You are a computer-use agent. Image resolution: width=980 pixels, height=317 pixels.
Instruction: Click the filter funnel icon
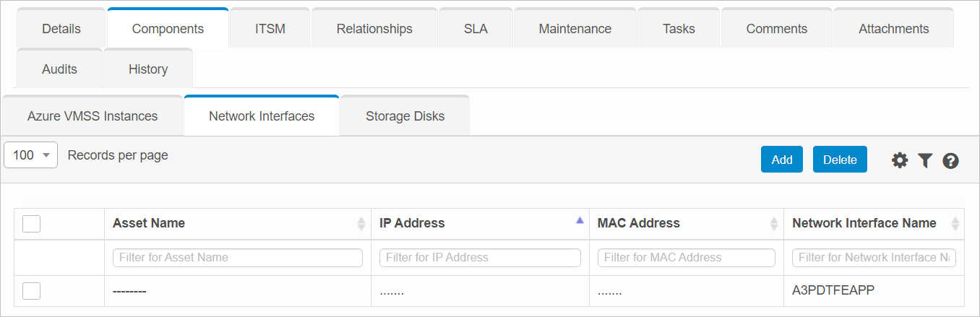click(925, 160)
